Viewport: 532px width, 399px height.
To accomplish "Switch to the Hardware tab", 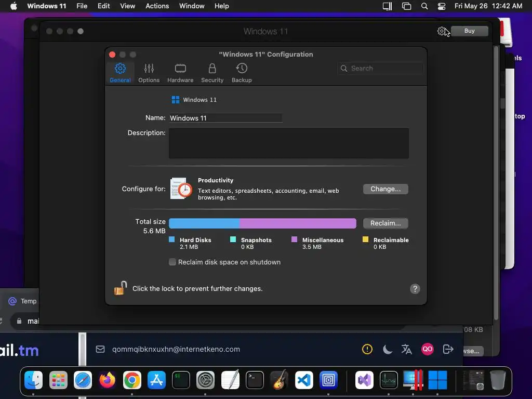I will click(x=180, y=73).
